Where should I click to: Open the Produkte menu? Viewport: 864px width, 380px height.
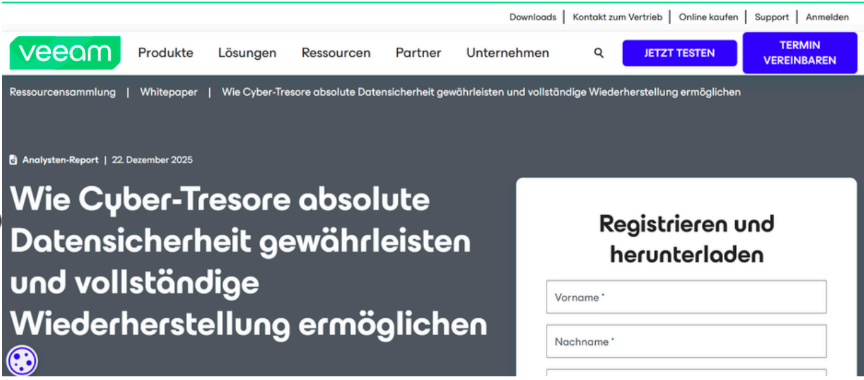(x=165, y=53)
